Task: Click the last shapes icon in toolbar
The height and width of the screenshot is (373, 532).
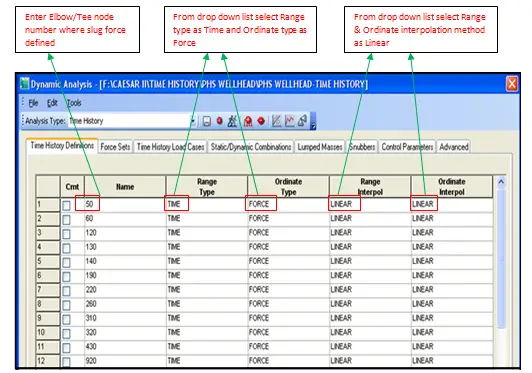Action: [x=302, y=121]
